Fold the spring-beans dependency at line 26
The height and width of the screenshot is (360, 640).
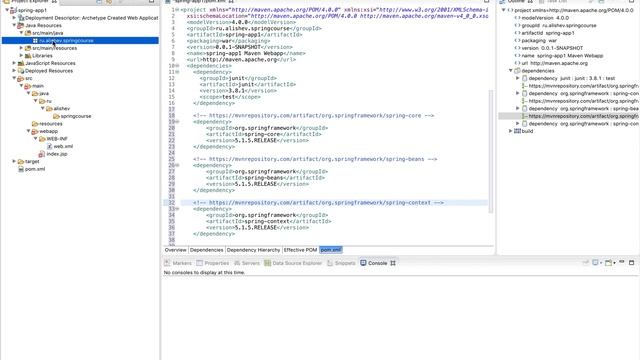tap(177, 165)
